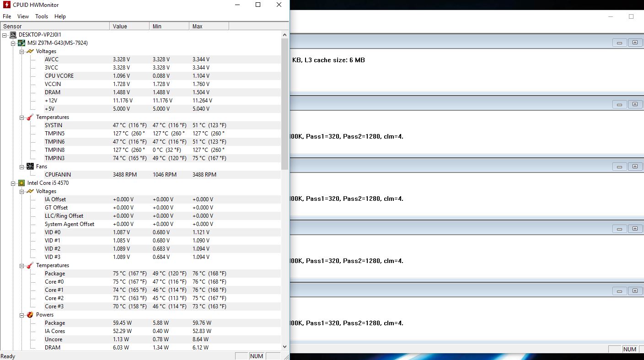Click the CPU Temperatures thermometer icon
Viewport: 644px width, 360px height.
tap(30, 265)
